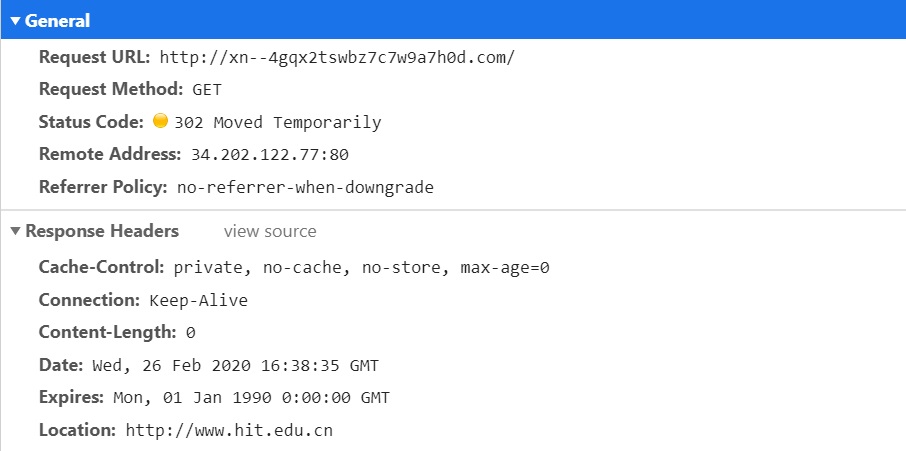Click the 302 Moved Temporarily status text

[x=277, y=123]
